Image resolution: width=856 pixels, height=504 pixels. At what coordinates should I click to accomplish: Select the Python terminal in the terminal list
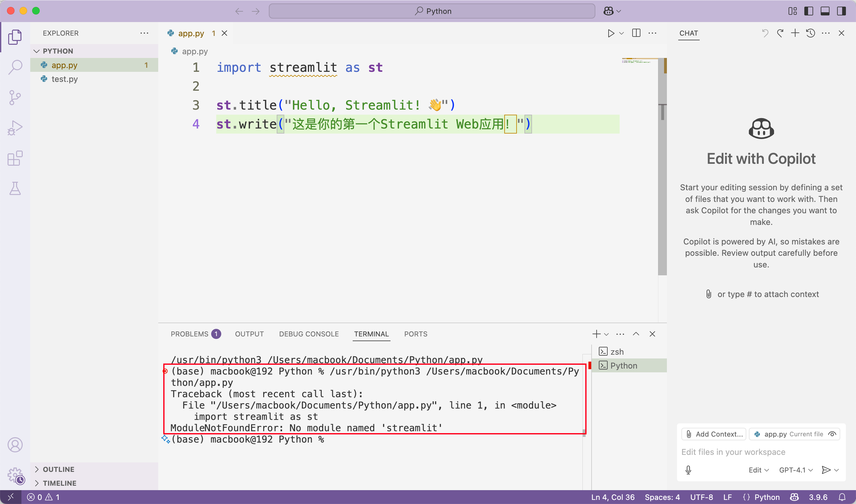click(x=624, y=365)
